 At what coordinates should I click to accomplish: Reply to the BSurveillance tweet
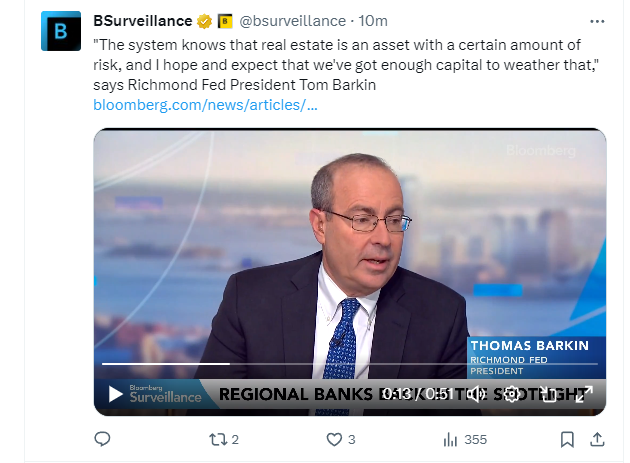tap(102, 439)
